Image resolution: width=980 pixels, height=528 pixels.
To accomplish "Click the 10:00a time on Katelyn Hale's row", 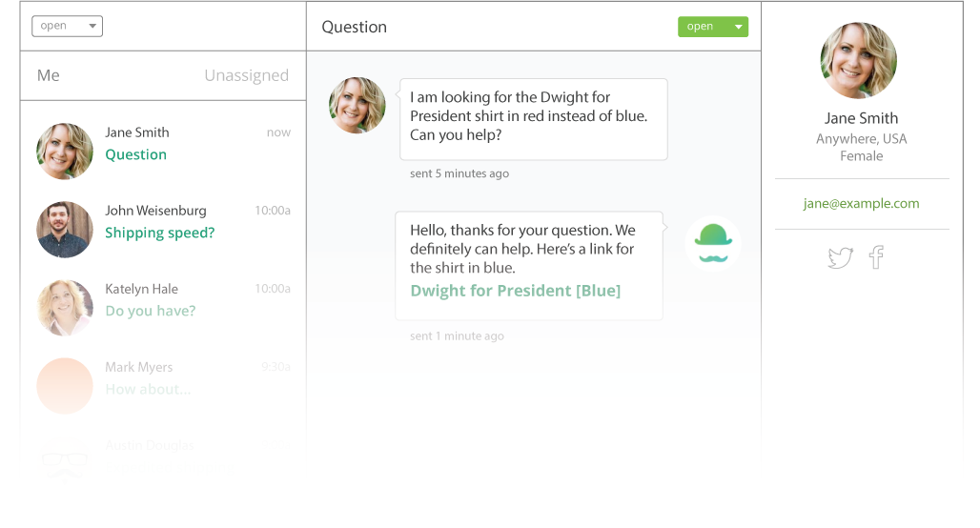I will point(273,289).
